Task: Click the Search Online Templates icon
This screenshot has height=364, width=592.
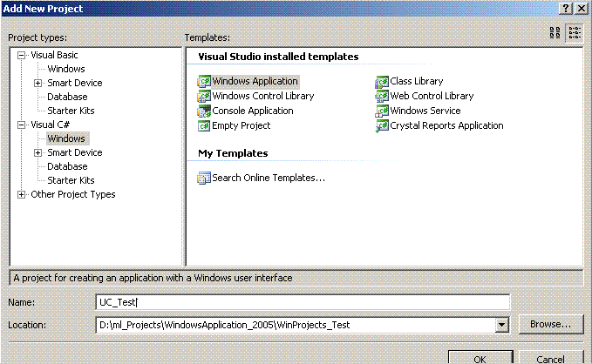Action: 204,178
